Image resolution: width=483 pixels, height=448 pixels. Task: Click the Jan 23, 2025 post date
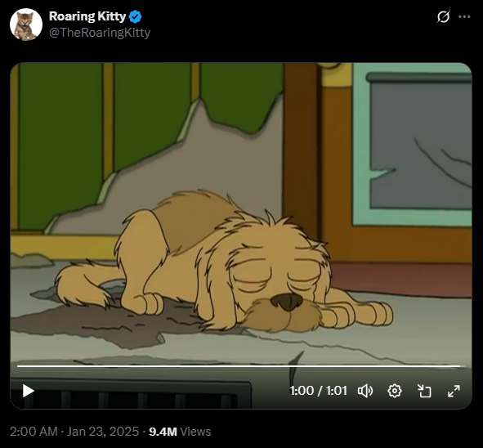click(x=103, y=432)
